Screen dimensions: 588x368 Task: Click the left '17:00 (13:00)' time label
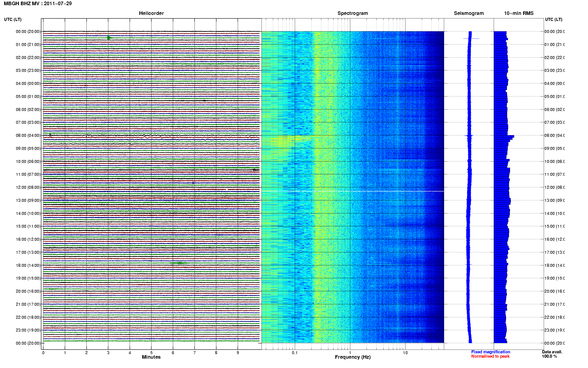[28, 252]
